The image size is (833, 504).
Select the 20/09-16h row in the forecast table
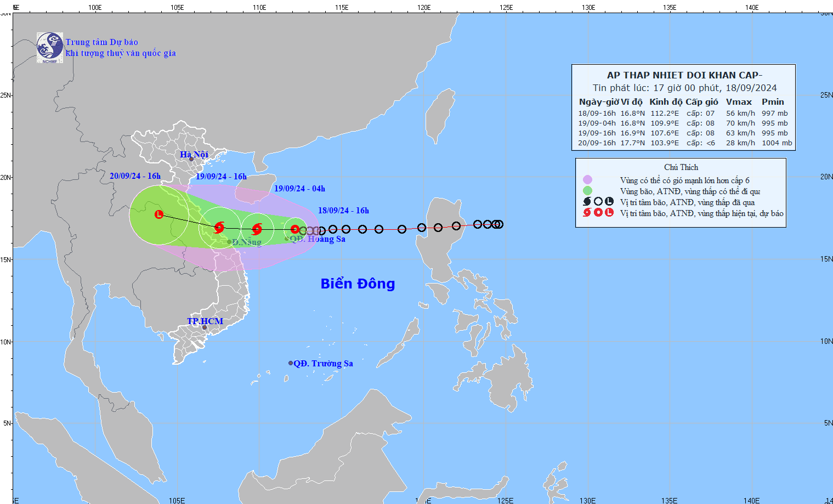[x=684, y=143]
